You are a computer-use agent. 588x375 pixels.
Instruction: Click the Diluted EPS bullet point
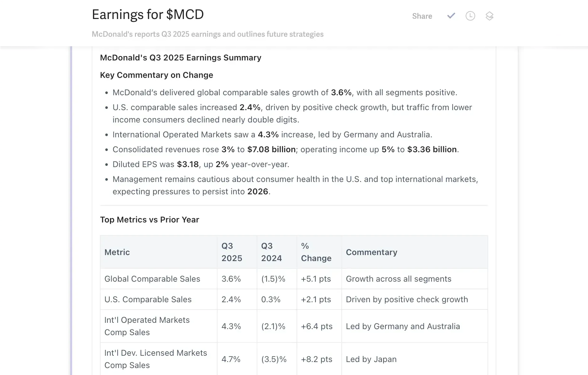click(x=201, y=164)
